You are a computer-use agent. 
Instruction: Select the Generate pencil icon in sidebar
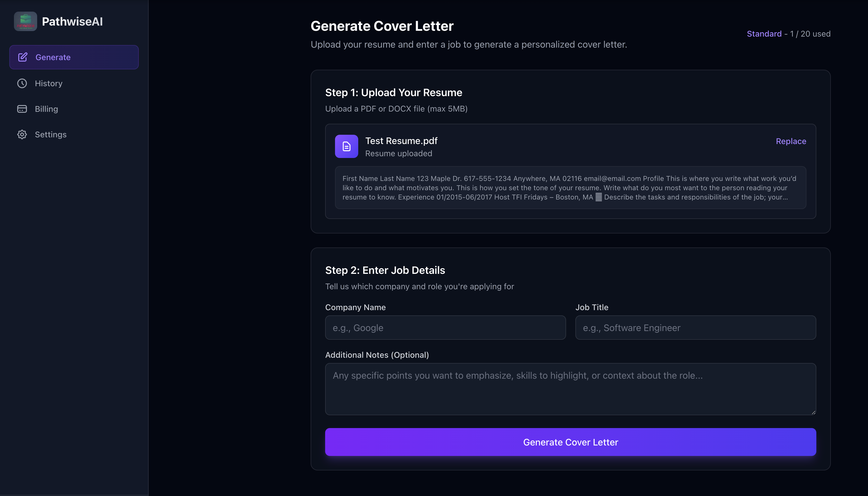pyautogui.click(x=22, y=57)
